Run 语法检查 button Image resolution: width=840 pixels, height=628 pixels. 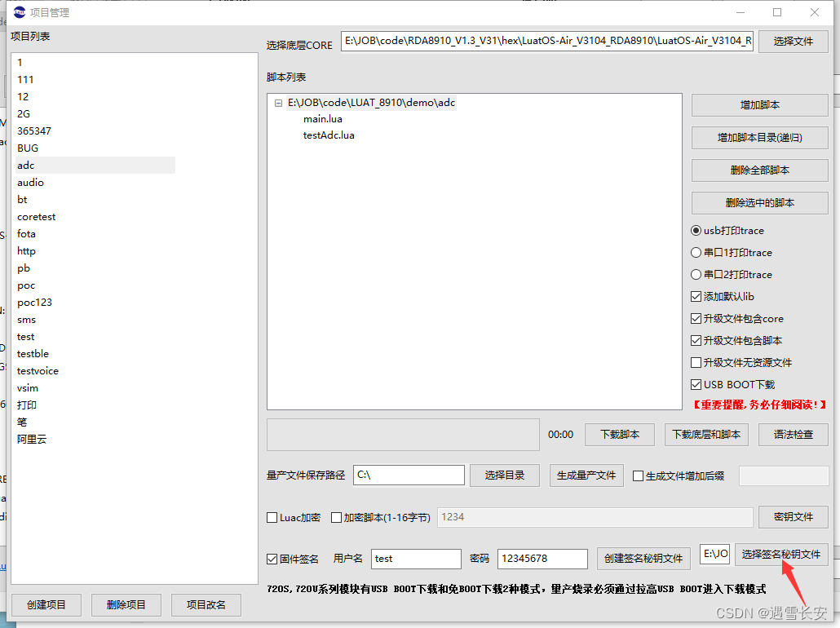(x=794, y=434)
